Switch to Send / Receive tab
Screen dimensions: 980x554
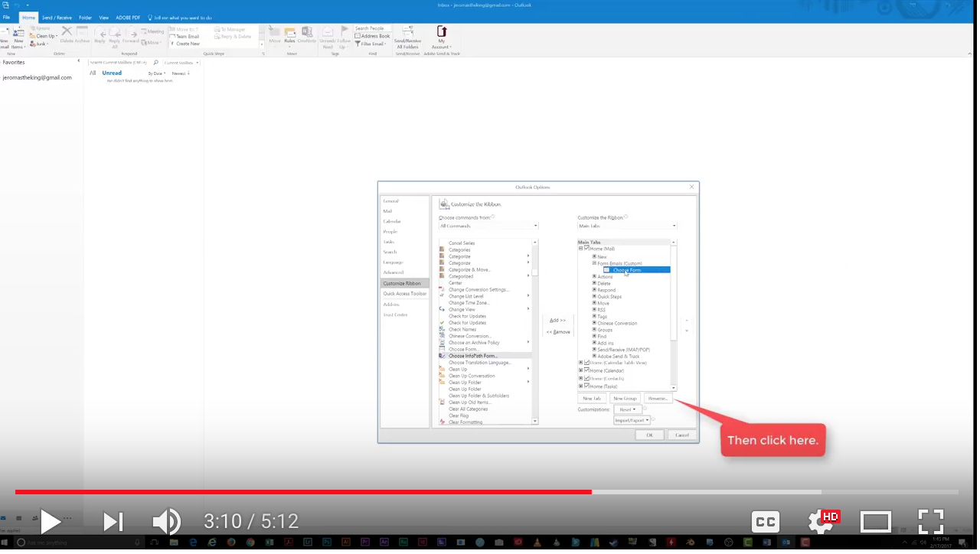pyautogui.click(x=55, y=17)
